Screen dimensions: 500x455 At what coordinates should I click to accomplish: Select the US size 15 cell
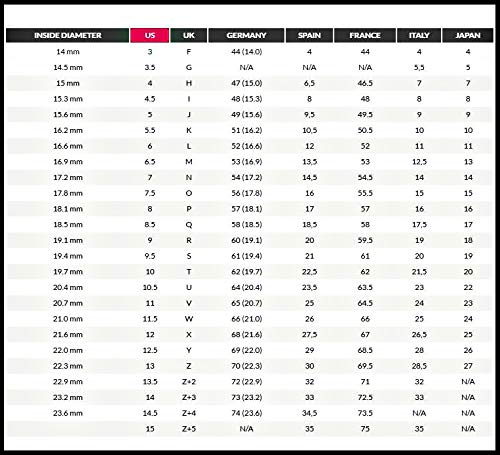[x=150, y=429]
